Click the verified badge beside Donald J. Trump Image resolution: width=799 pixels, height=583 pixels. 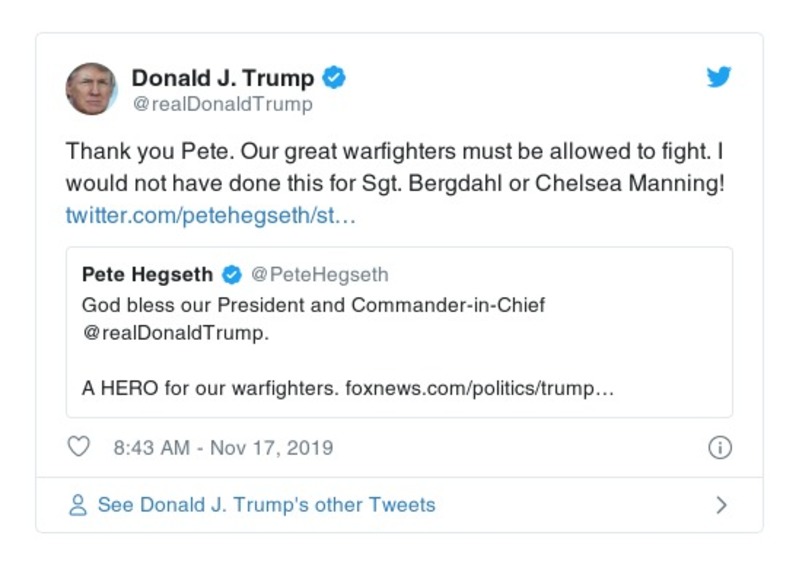335,77
